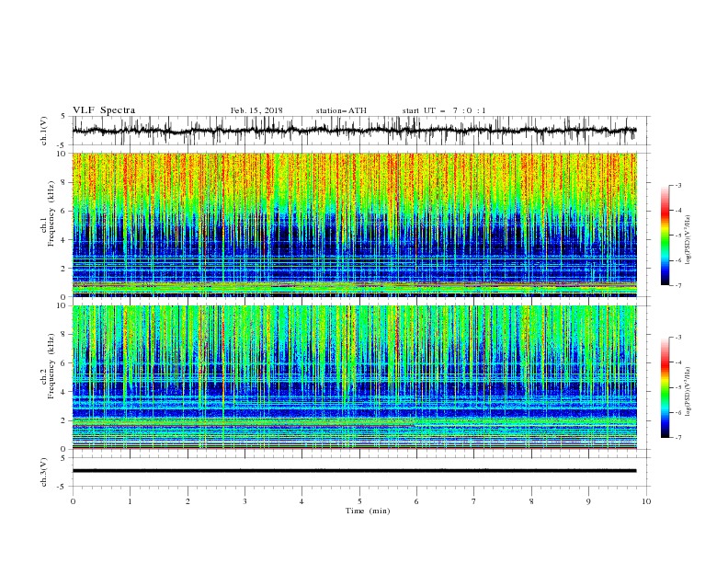Click the lower 'log(PSD)(V²/Hz)' colorbar label
This screenshot has width=728, height=563.
pos(688,391)
